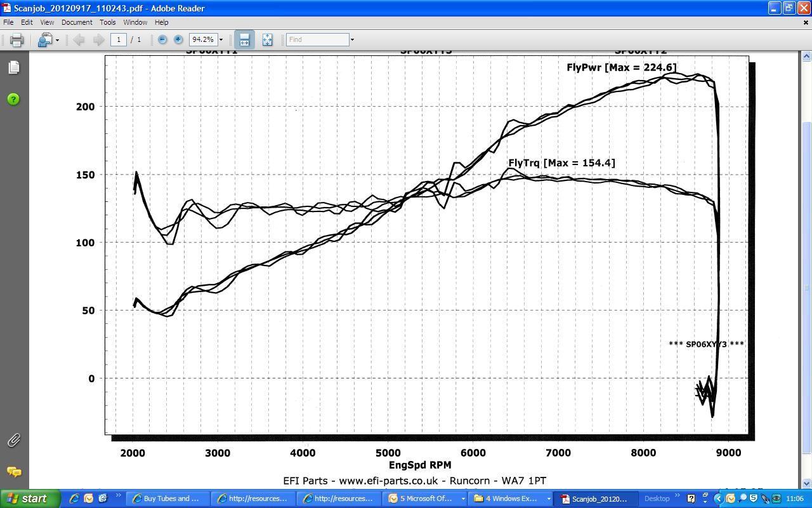Click the Windows start button

[30, 498]
